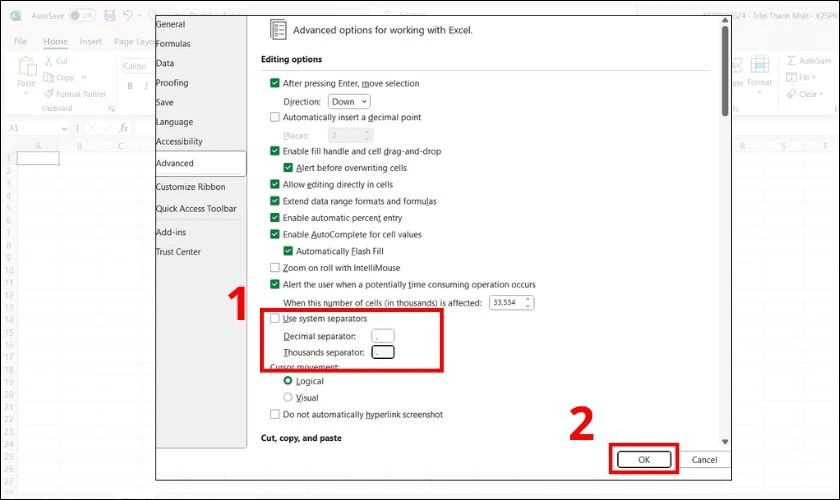Open the File tab in Excel ribbon
This screenshot has width=840, height=500.
click(x=20, y=41)
